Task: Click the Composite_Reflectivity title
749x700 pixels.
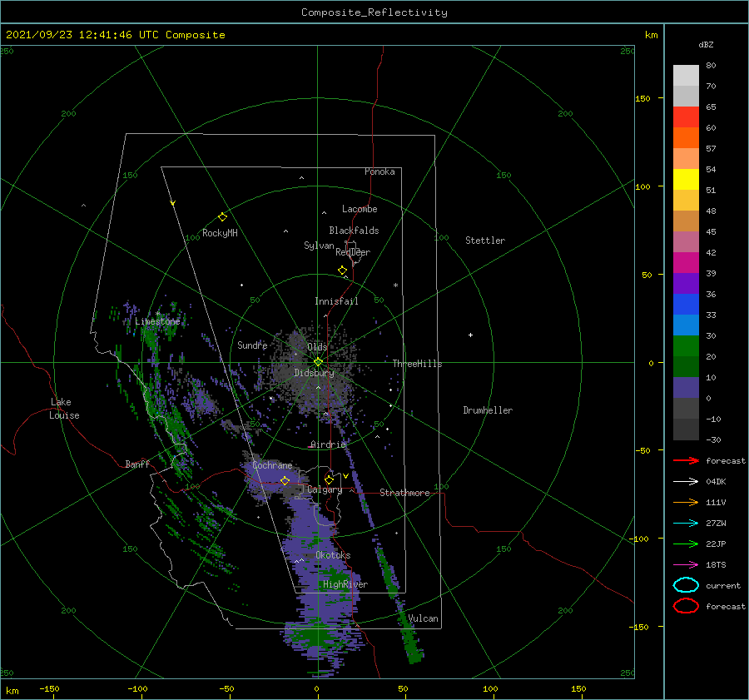Action: pyautogui.click(x=374, y=12)
